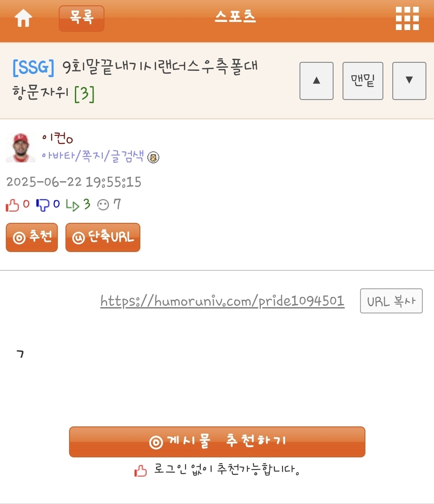Open 아바타/쪽지/글검색 author link
This screenshot has width=434, height=504.
point(93,156)
